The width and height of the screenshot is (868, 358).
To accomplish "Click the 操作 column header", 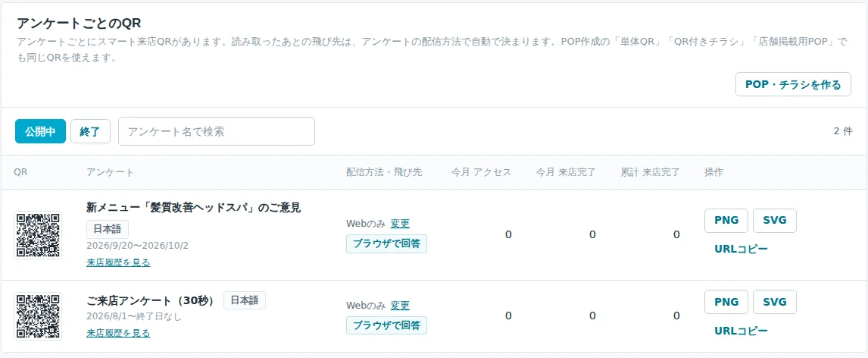I will 713,172.
